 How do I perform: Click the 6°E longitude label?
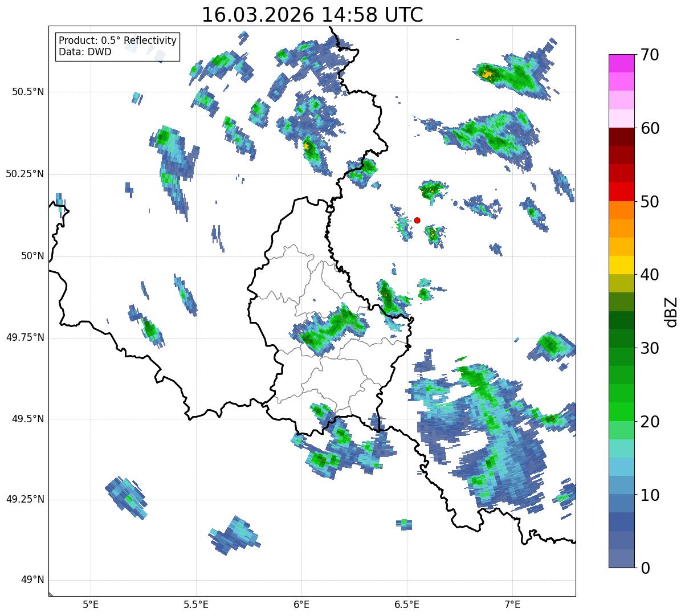coord(301,604)
